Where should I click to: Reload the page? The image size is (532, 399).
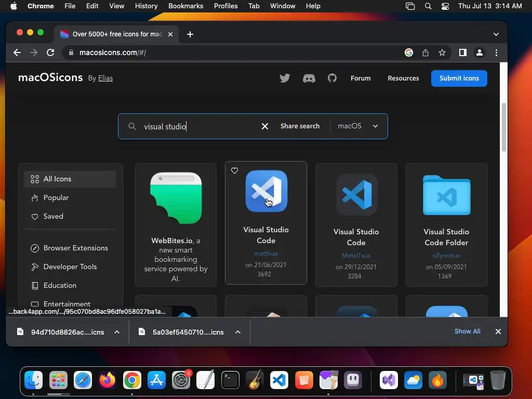point(50,52)
